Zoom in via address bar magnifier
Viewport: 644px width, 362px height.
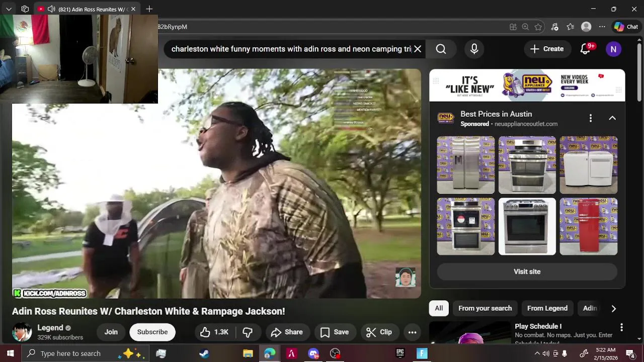point(525,27)
